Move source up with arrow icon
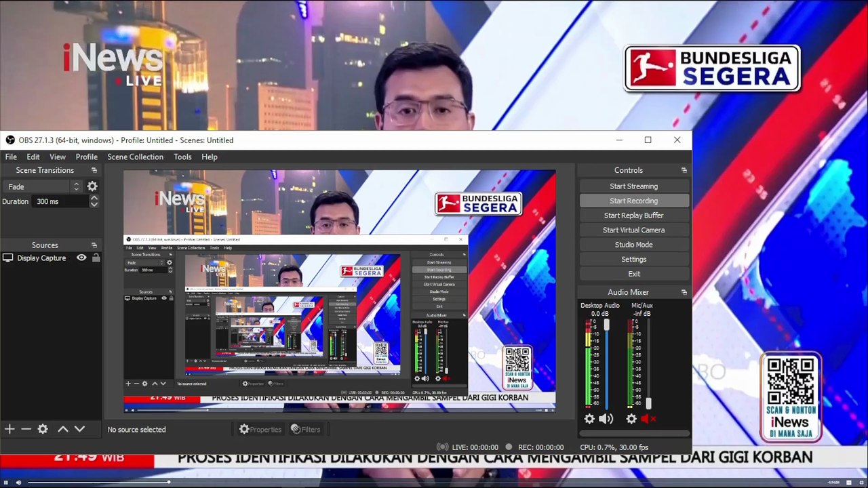 (62, 429)
